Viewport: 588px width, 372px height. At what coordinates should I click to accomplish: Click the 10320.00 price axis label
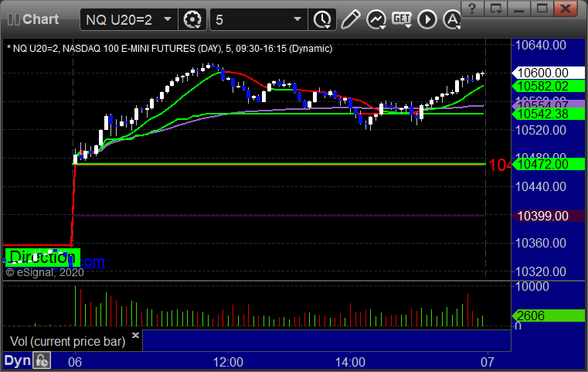tap(541, 271)
